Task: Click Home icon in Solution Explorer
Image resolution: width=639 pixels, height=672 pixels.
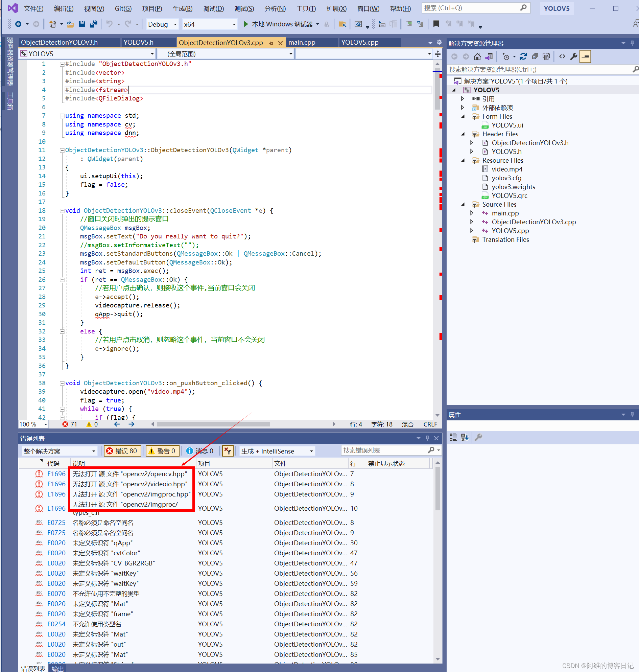Action: coord(477,56)
